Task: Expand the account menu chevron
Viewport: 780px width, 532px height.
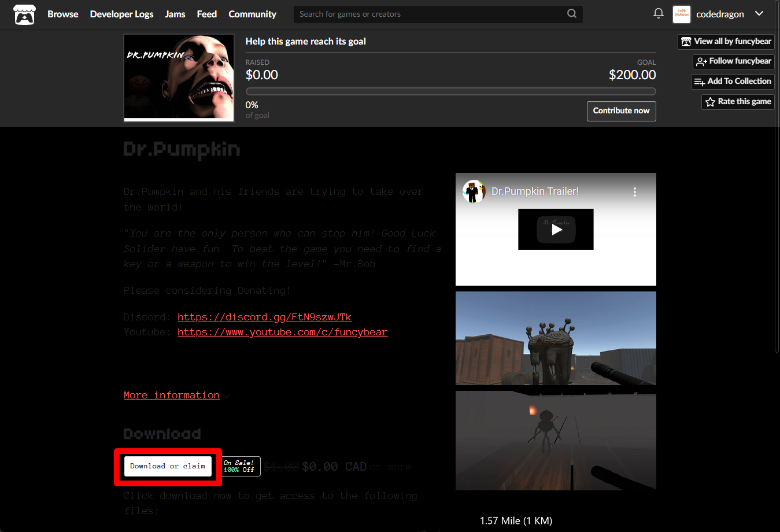Action: 759,14
